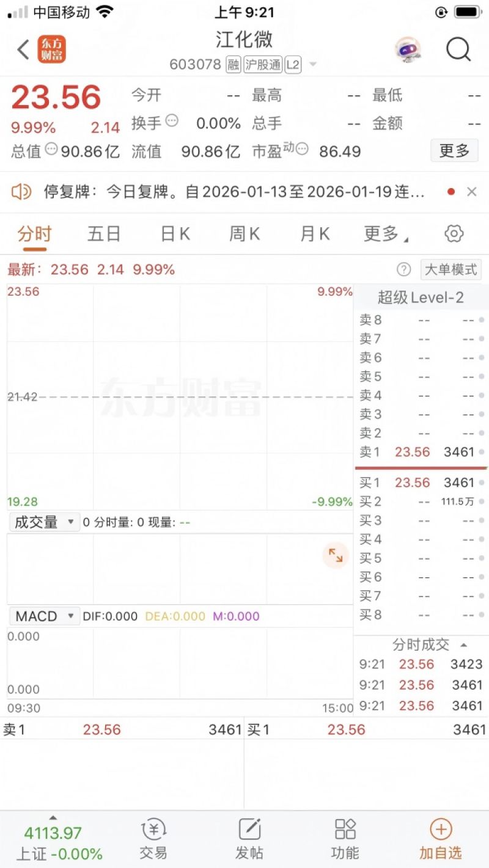This screenshot has width=489, height=868.
Task: Enable 大单模式 large order mode
Action: 450,269
